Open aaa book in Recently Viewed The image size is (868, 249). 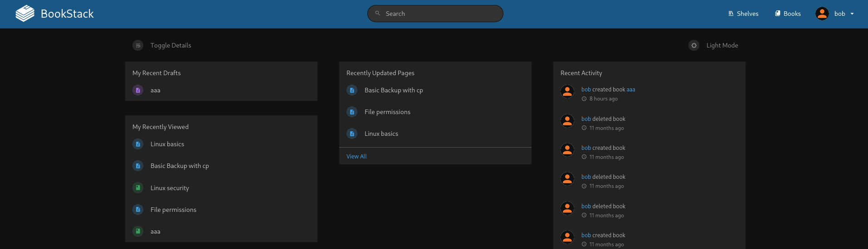pos(156,231)
